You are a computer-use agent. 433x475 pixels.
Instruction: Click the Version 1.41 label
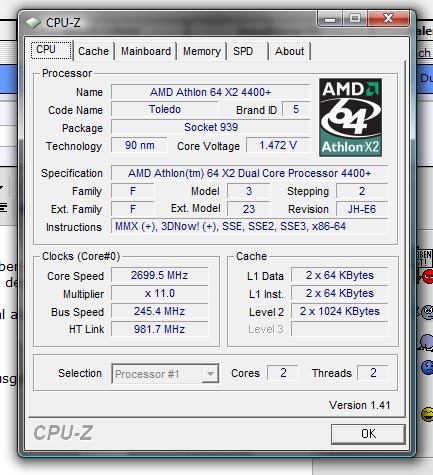point(359,405)
